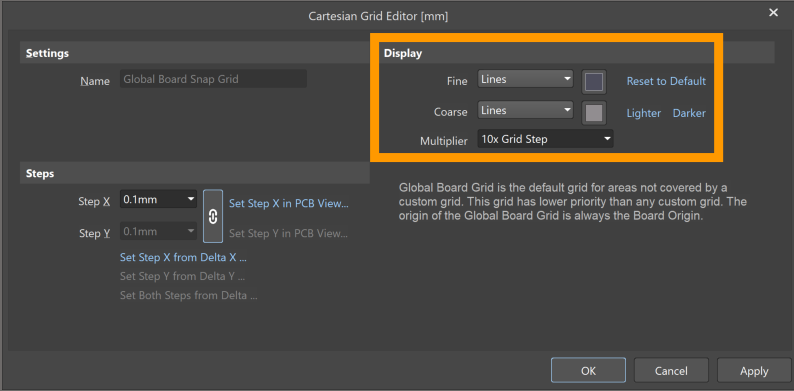This screenshot has width=794, height=391.
Task: Pick the Coarse grid color swatch
Action: click(x=594, y=113)
